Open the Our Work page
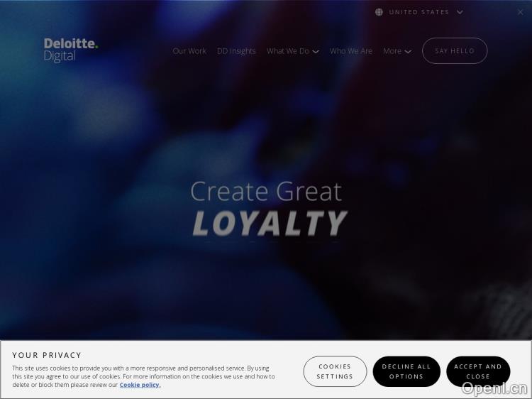 (x=189, y=51)
